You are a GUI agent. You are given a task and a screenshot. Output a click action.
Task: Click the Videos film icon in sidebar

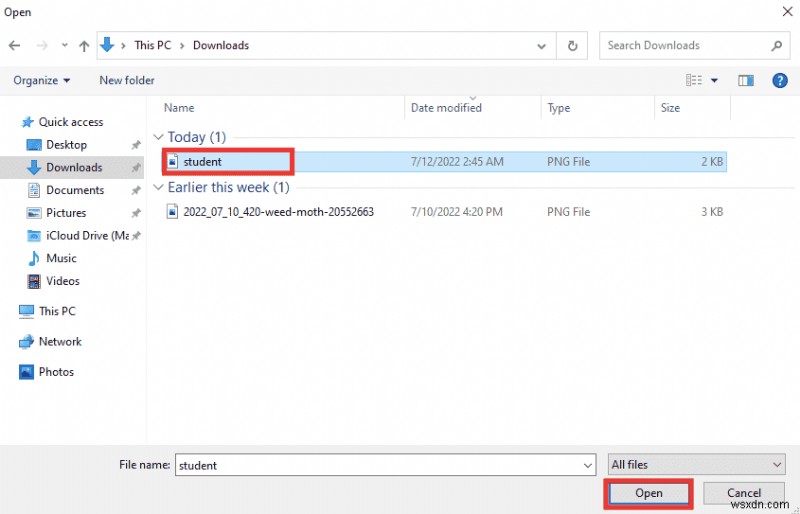[34, 281]
